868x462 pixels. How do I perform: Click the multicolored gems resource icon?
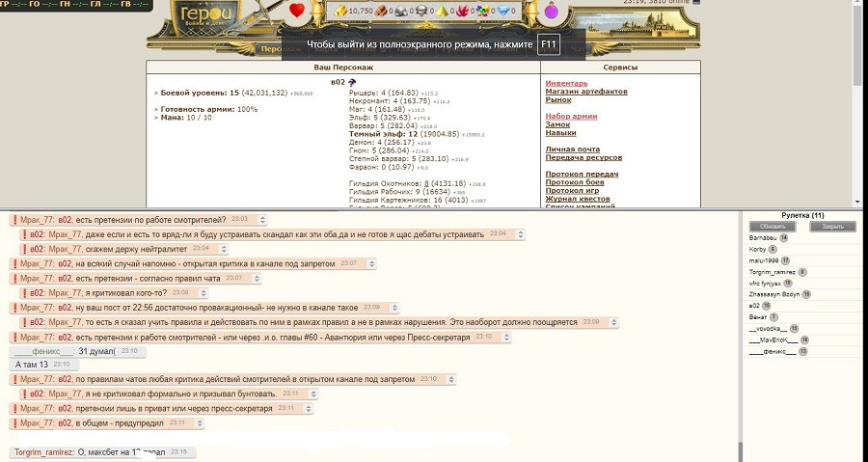[483, 11]
